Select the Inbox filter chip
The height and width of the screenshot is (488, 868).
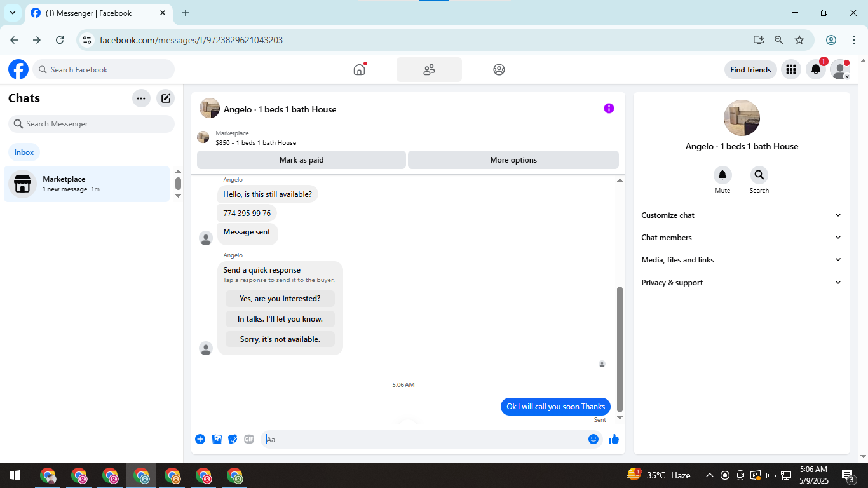coord(24,152)
